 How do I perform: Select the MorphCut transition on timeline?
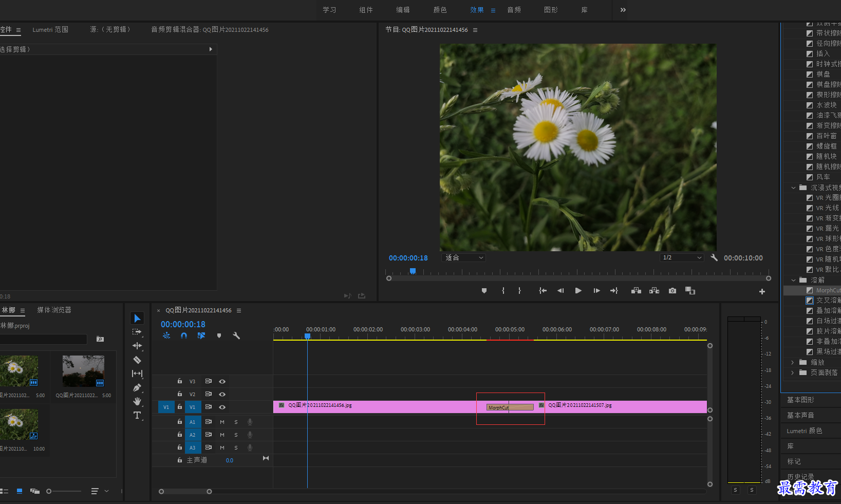coord(510,407)
